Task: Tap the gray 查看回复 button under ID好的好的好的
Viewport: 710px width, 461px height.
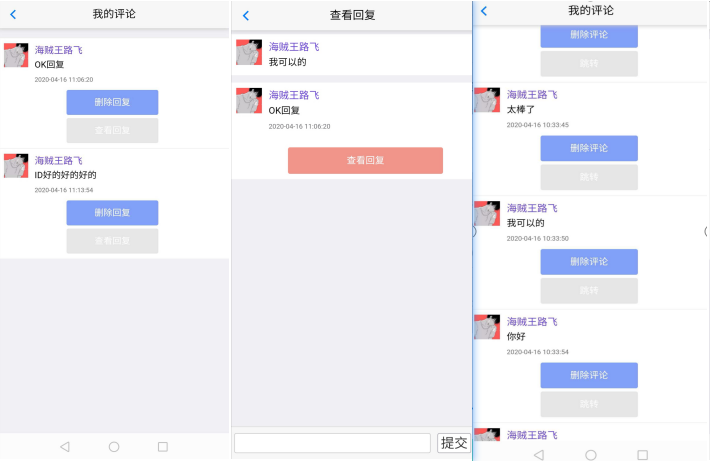Action: coord(112,241)
